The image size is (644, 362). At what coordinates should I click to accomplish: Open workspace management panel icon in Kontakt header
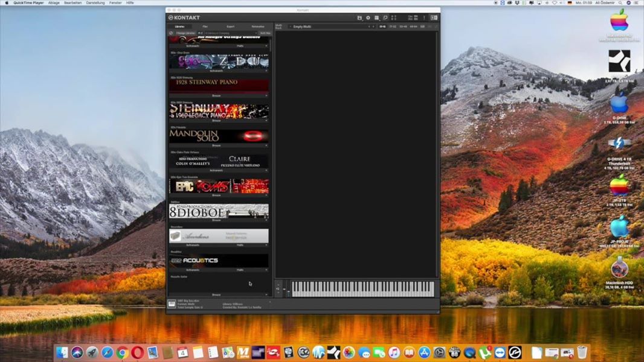coord(376,17)
